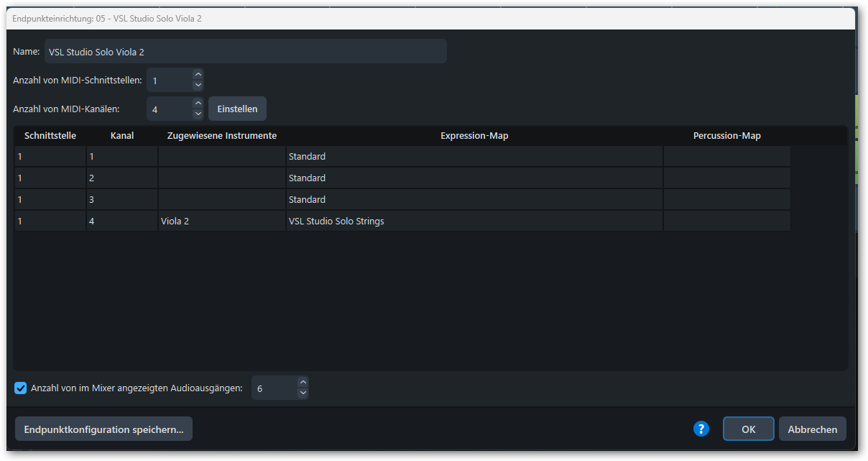Increase displayed audio outputs count
This screenshot has height=461, width=868.
click(303, 382)
